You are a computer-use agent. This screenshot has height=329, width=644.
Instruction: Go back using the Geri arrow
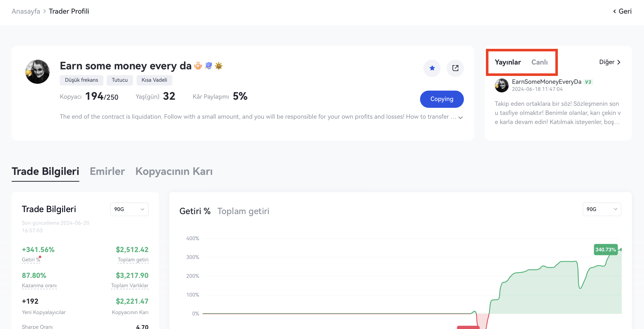[x=622, y=11]
